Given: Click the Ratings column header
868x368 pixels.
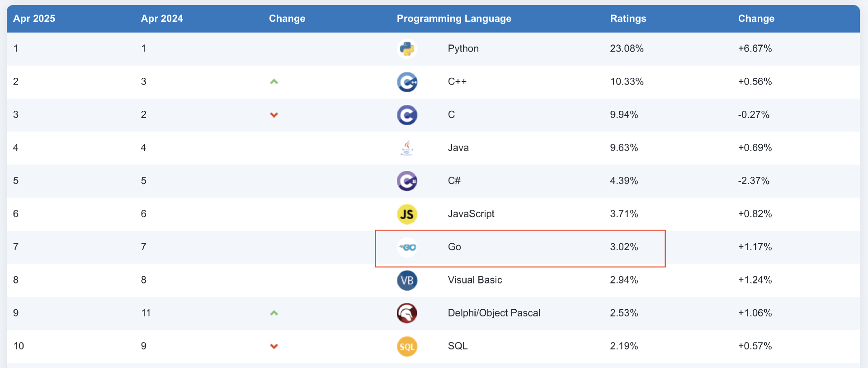Looking at the screenshot, I should 628,19.
